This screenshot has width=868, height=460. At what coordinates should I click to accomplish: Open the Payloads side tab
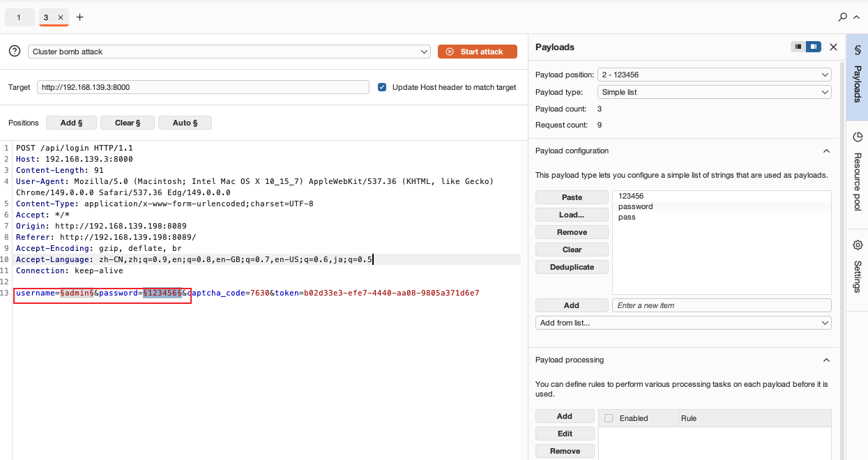pos(857,77)
